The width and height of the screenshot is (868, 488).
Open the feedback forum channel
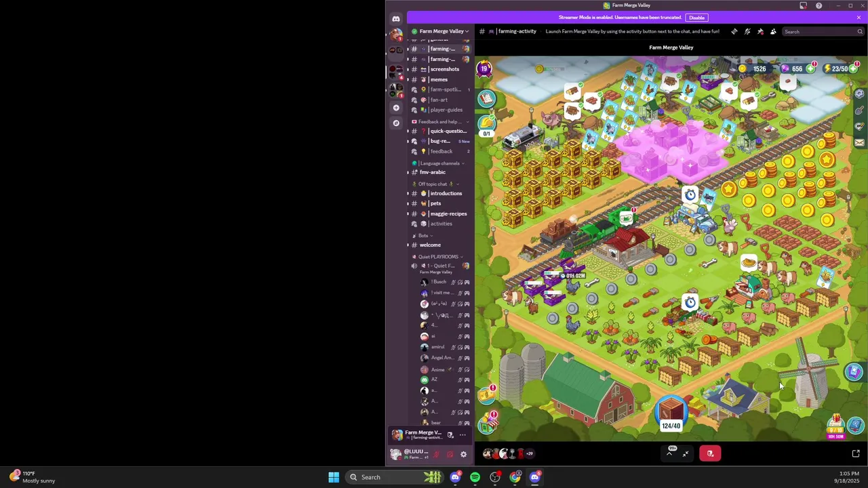point(439,151)
